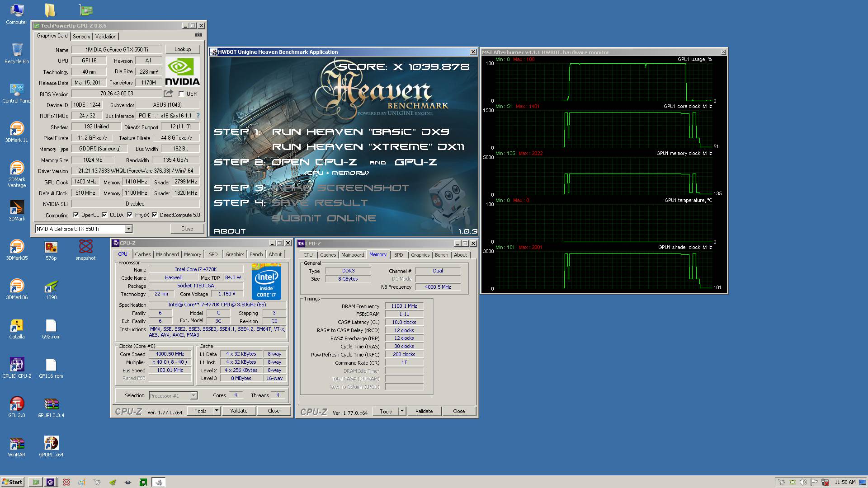Screen dimensions: 868x488
Task: Expand the Tools dropdown arrow in CPU-Z Memory window
Action: click(402, 411)
